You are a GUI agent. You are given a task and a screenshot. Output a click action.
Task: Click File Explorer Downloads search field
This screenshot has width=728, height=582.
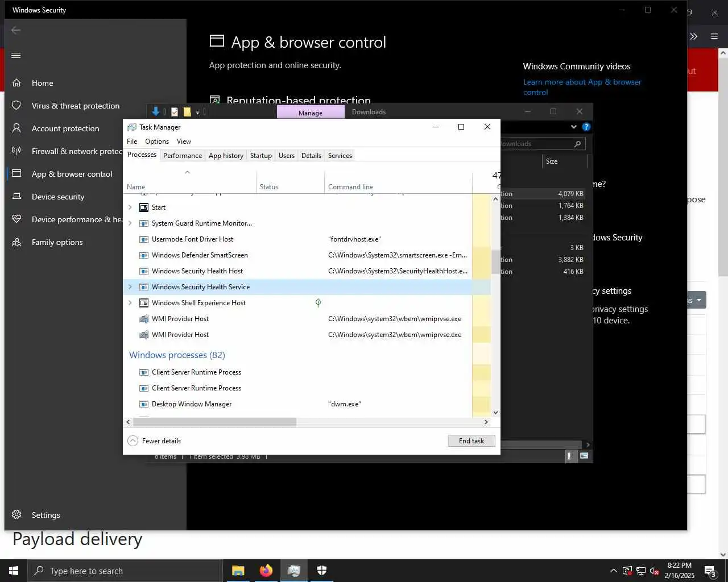click(x=542, y=144)
